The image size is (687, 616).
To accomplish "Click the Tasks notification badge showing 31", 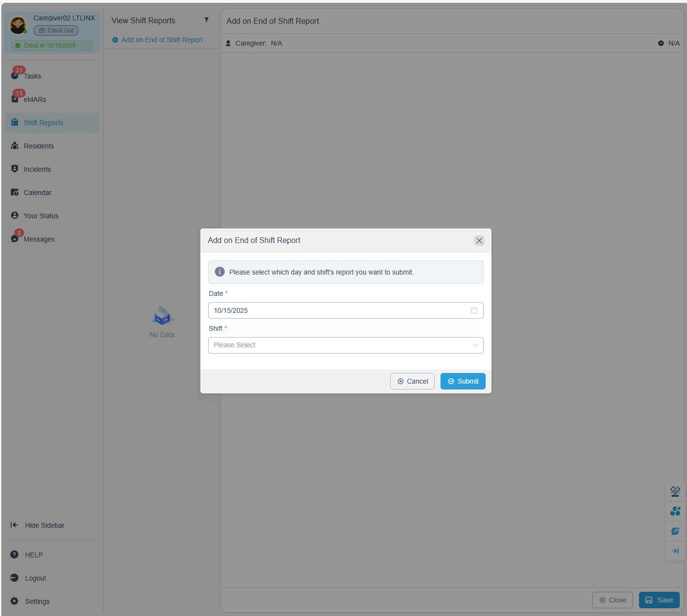I will (x=19, y=70).
